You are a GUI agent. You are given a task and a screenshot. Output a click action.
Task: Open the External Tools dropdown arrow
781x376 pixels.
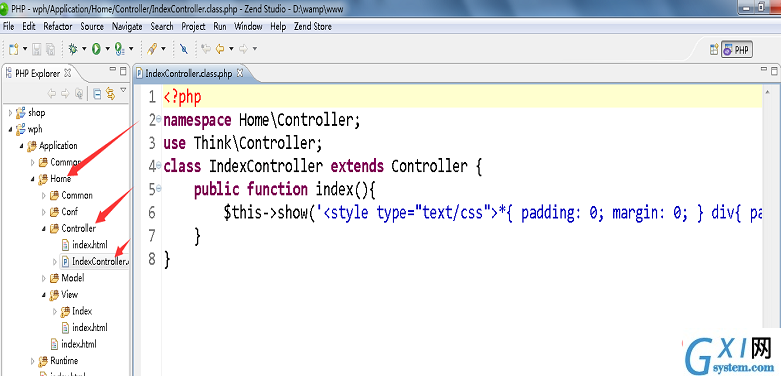tap(163, 49)
